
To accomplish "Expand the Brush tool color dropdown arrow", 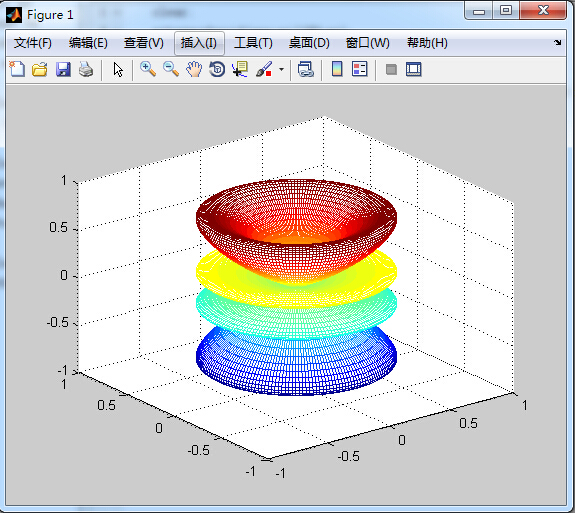I will click(x=281, y=69).
